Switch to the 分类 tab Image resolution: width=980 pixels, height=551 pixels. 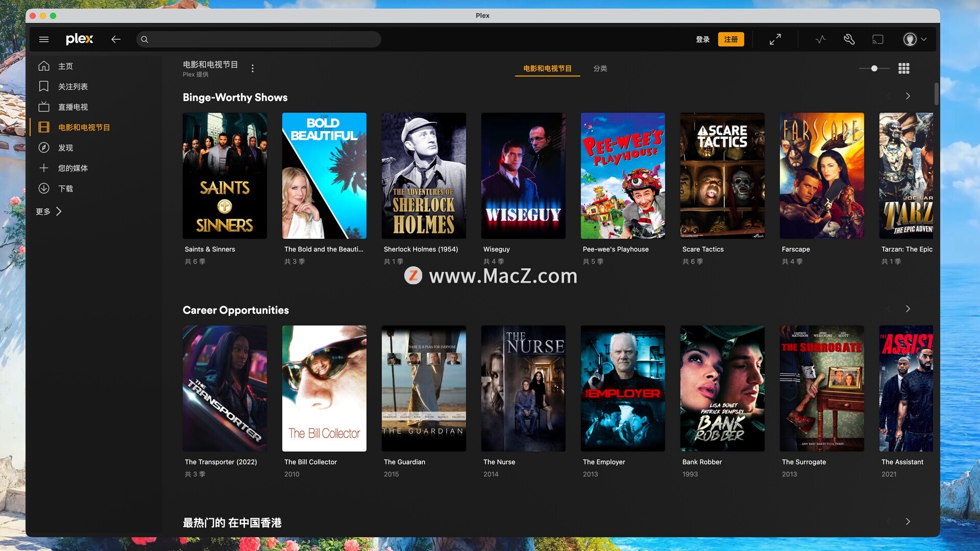[x=600, y=68]
